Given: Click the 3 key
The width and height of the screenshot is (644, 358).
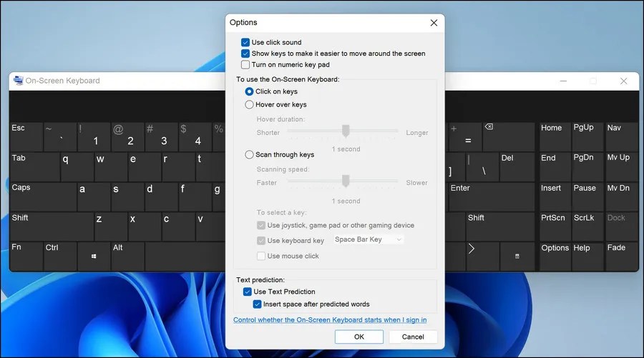Looking at the screenshot, I should [161, 136].
